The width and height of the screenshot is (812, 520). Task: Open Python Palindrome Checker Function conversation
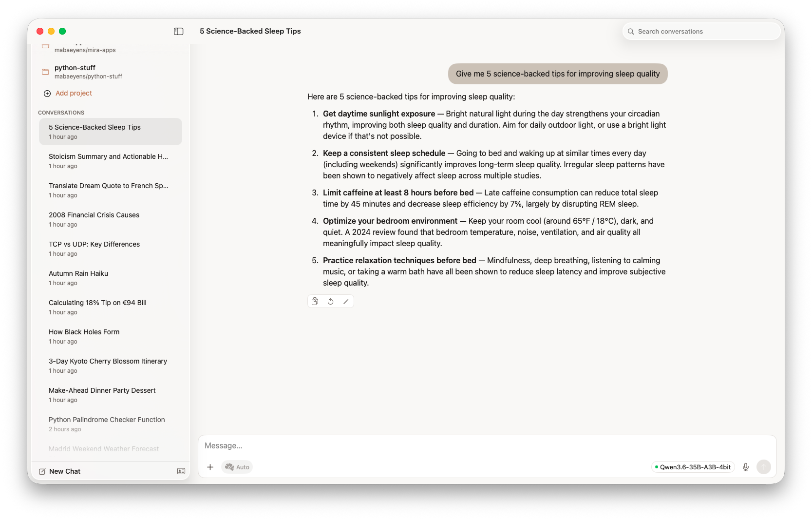tap(110, 424)
